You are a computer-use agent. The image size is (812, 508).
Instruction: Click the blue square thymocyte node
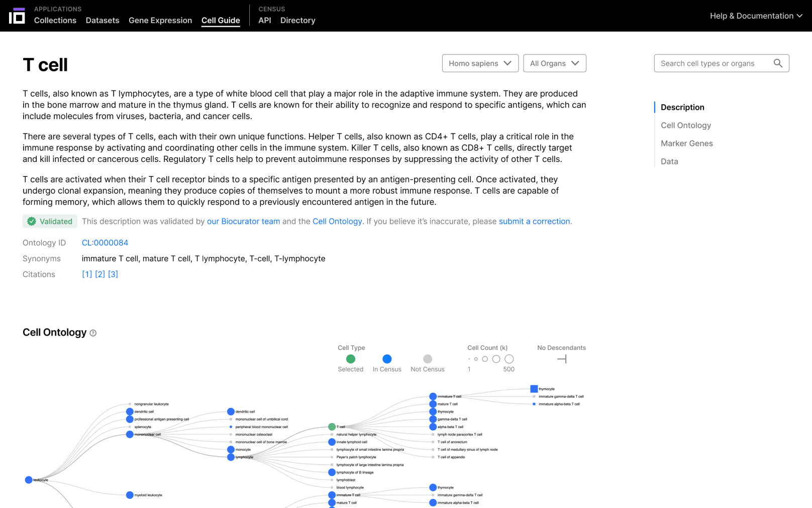pyautogui.click(x=534, y=389)
